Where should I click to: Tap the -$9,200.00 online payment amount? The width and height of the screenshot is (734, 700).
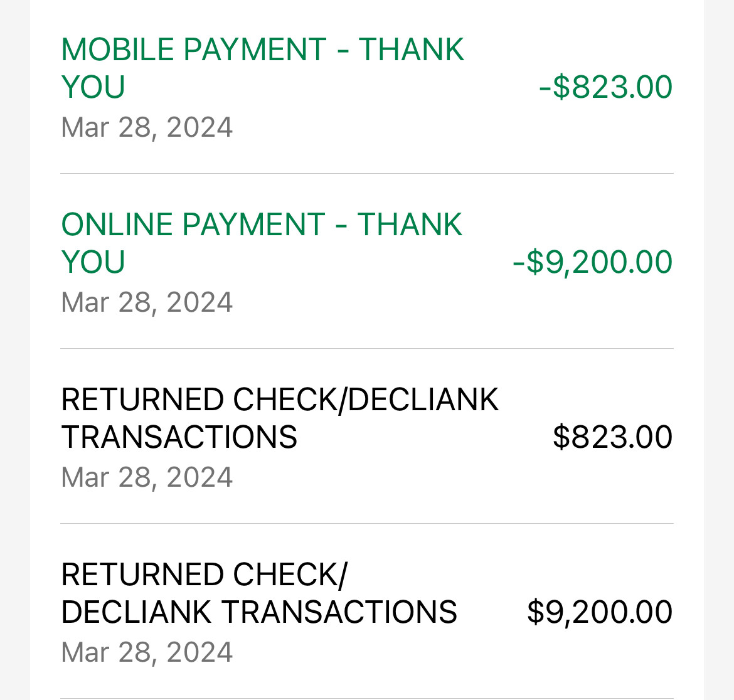click(593, 262)
